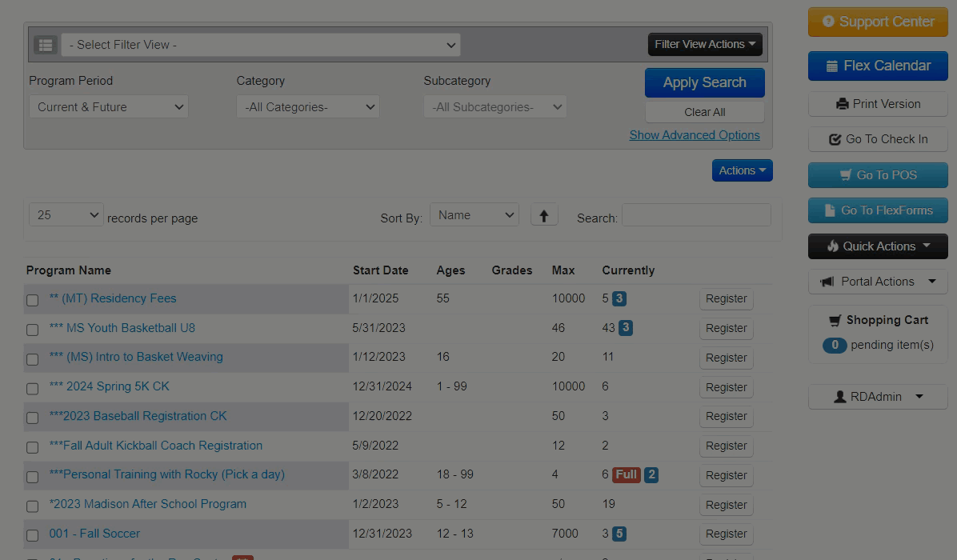Click the ascending sort arrow button

544,215
